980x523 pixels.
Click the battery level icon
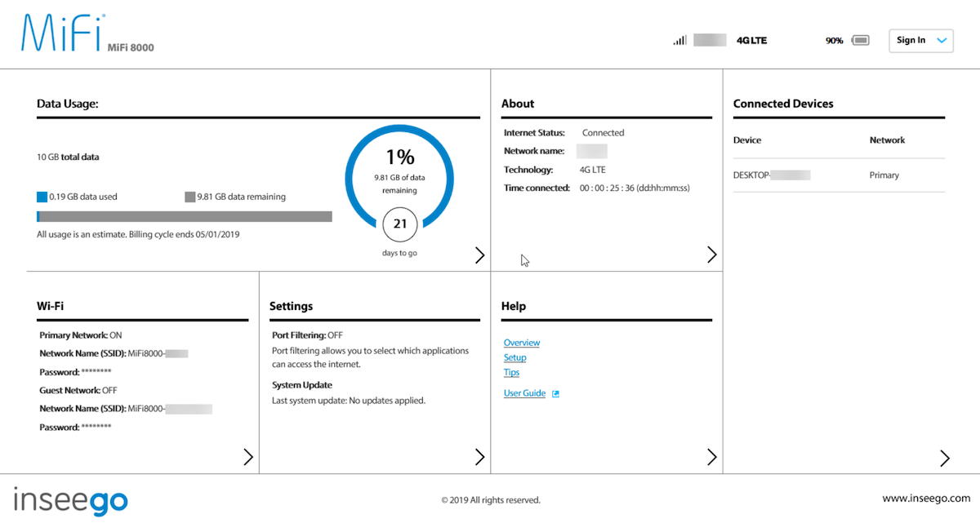point(860,40)
